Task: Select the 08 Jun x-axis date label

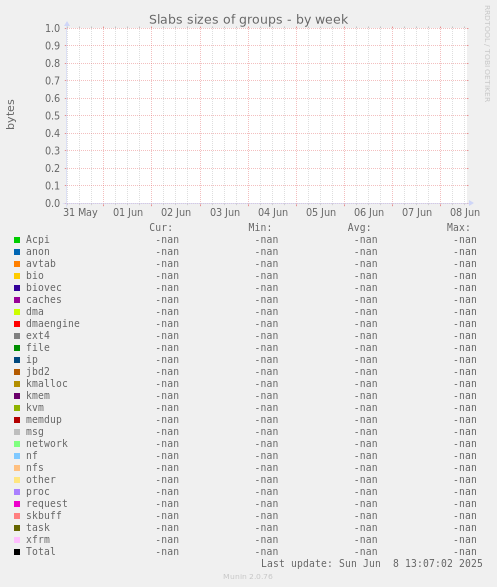Action: coord(465,213)
